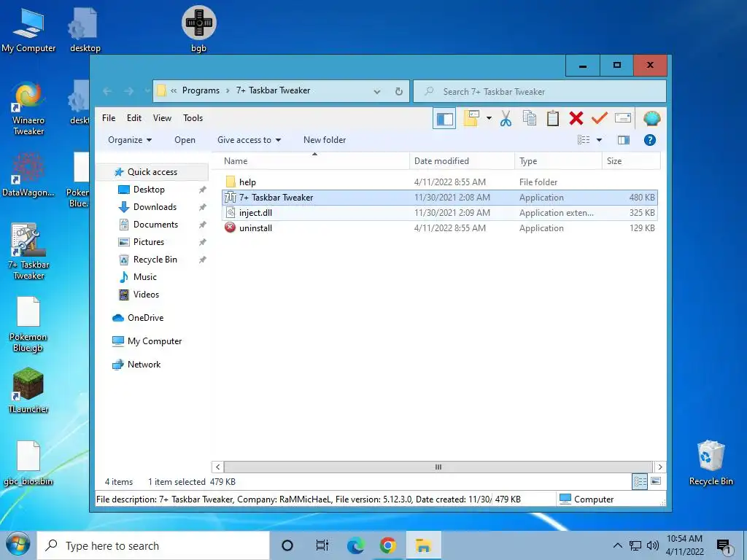
Task: Open Downloads in the navigation pane
Action: [155, 207]
